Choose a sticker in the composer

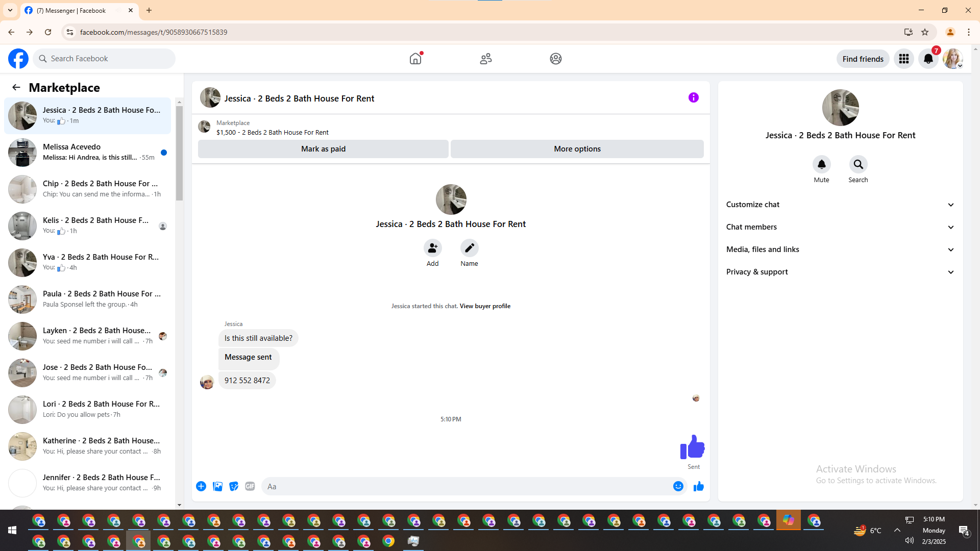(x=234, y=486)
